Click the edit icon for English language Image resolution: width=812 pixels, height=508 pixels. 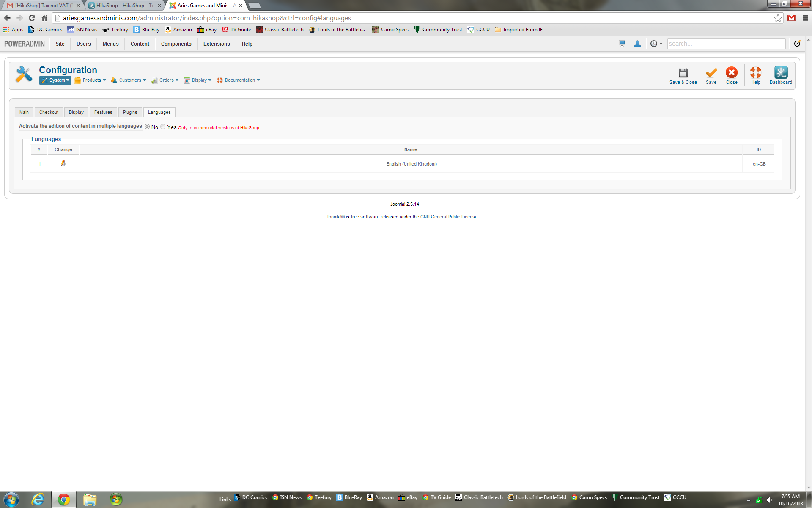click(63, 163)
